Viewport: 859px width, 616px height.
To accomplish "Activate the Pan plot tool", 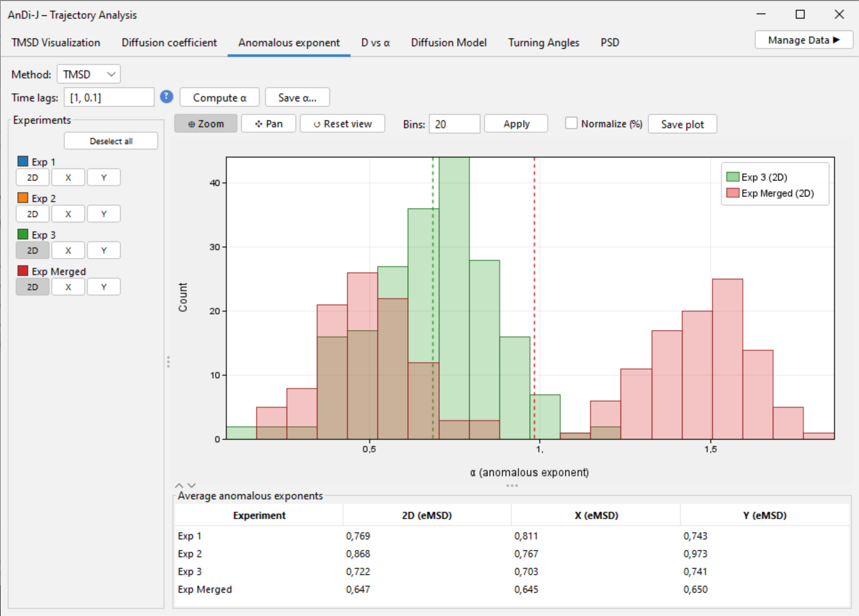I will (x=269, y=124).
